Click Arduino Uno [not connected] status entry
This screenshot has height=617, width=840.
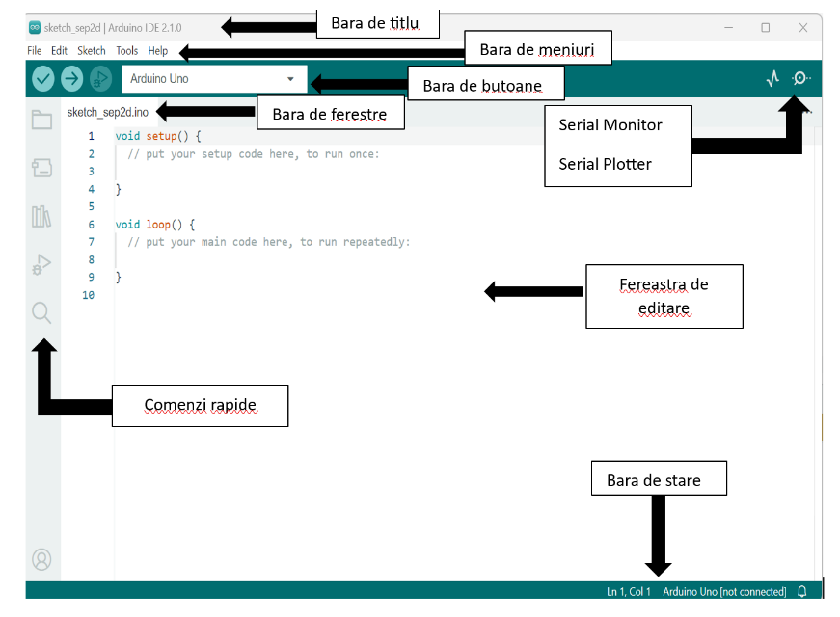[x=724, y=591]
